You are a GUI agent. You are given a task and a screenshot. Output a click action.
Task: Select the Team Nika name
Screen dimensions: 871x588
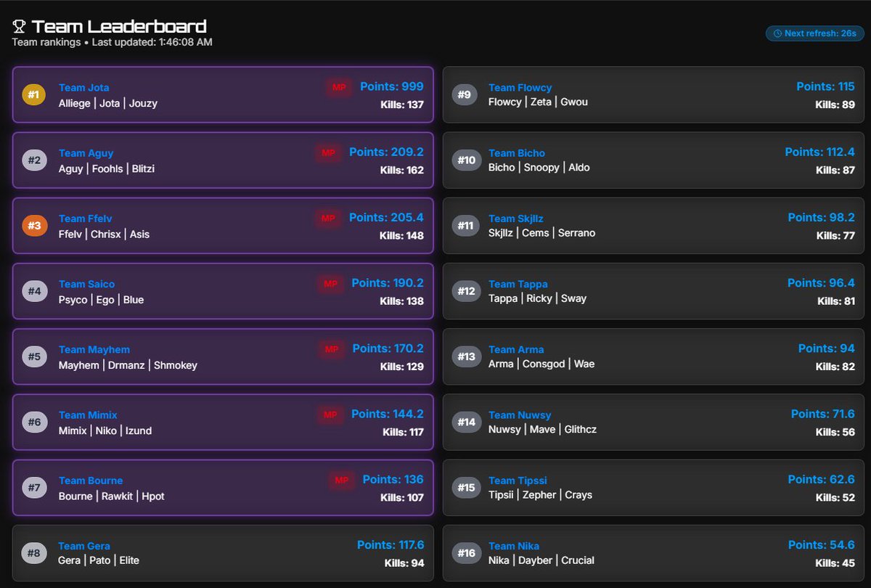tap(514, 546)
